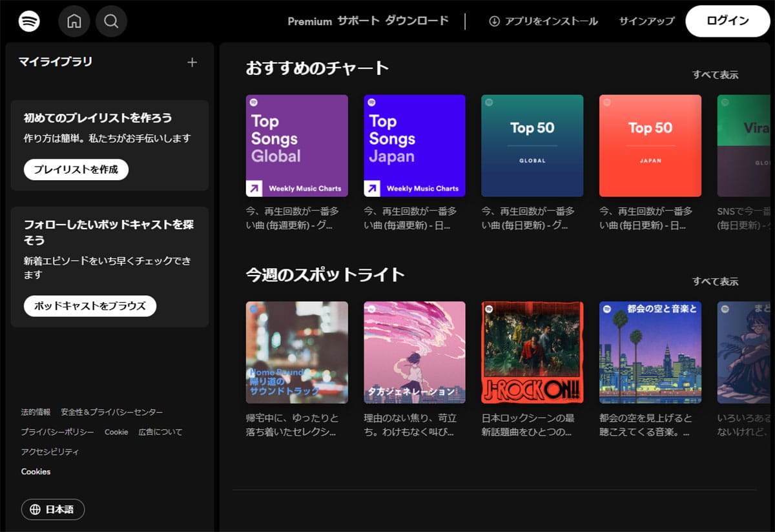Open Top 50 Japan cover

pyautogui.click(x=650, y=146)
